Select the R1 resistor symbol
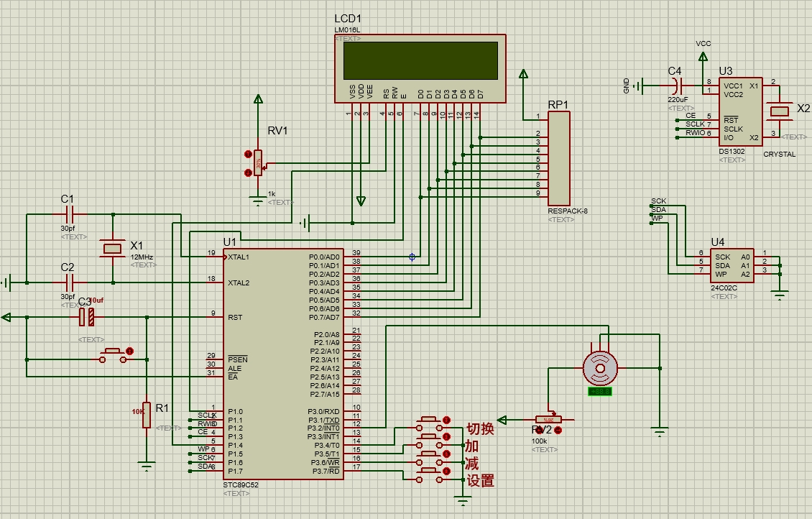The height and width of the screenshot is (519, 812). tap(147, 415)
